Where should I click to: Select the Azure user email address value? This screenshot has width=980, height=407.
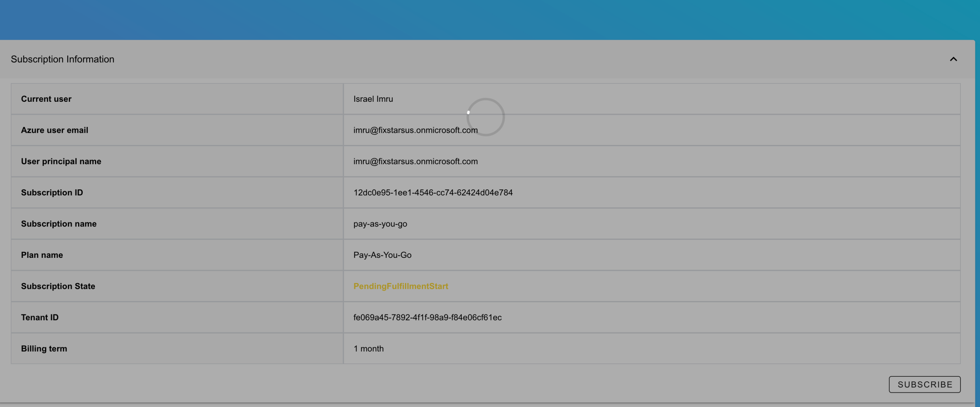[415, 130]
